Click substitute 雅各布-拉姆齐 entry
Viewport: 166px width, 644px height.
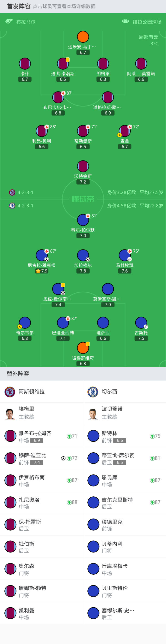coord(41,436)
